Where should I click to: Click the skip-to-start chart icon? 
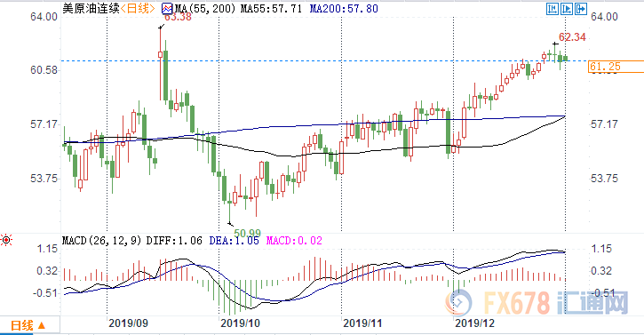[x=553, y=9]
